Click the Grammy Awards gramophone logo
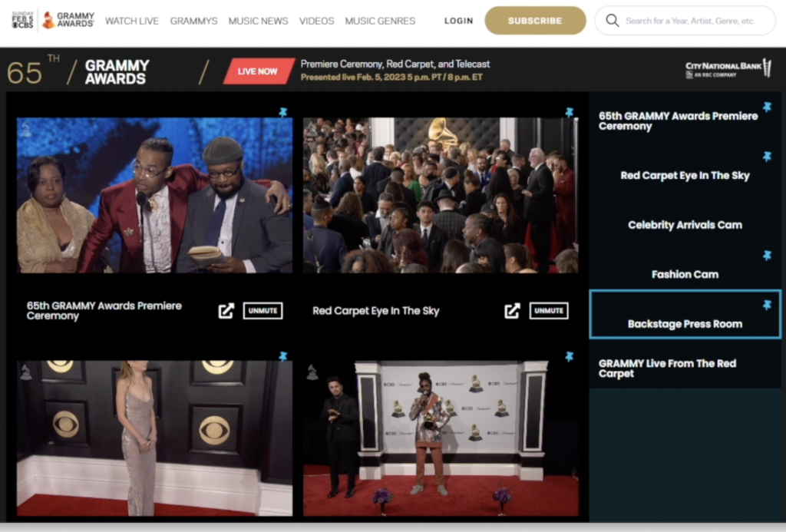The height and width of the screenshot is (532, 786). click(x=68, y=20)
